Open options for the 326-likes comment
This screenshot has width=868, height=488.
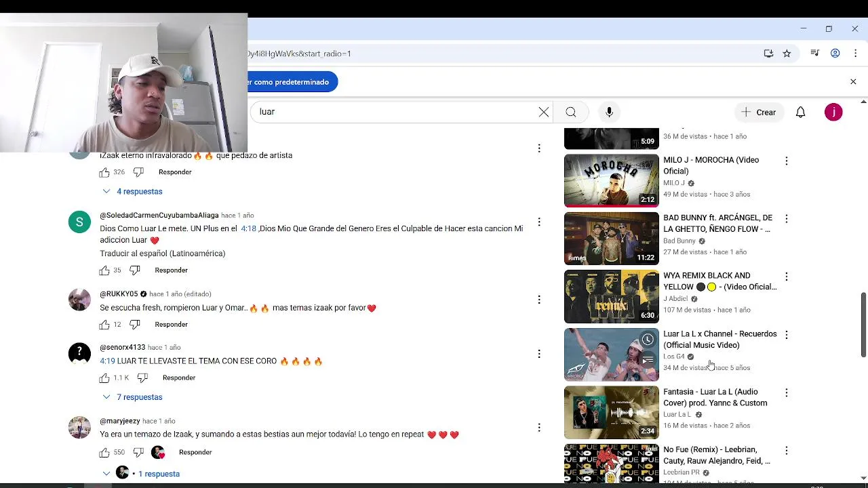click(539, 148)
